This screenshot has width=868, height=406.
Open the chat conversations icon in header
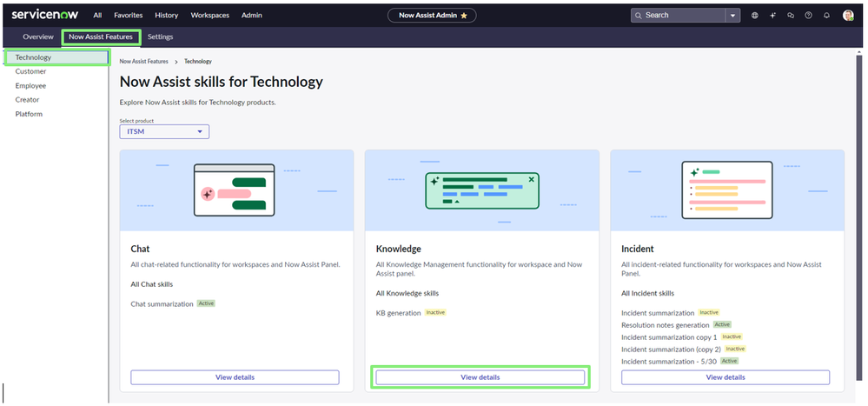coord(791,16)
